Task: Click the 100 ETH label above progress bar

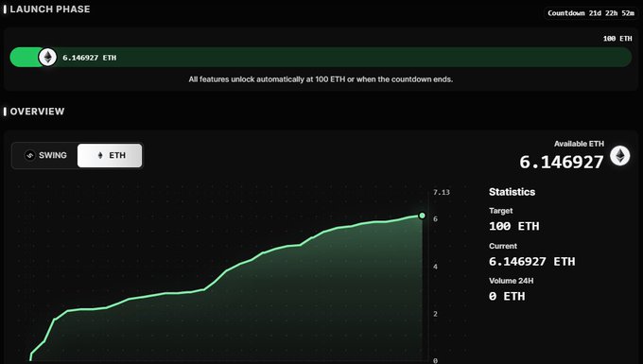Action: [x=617, y=39]
